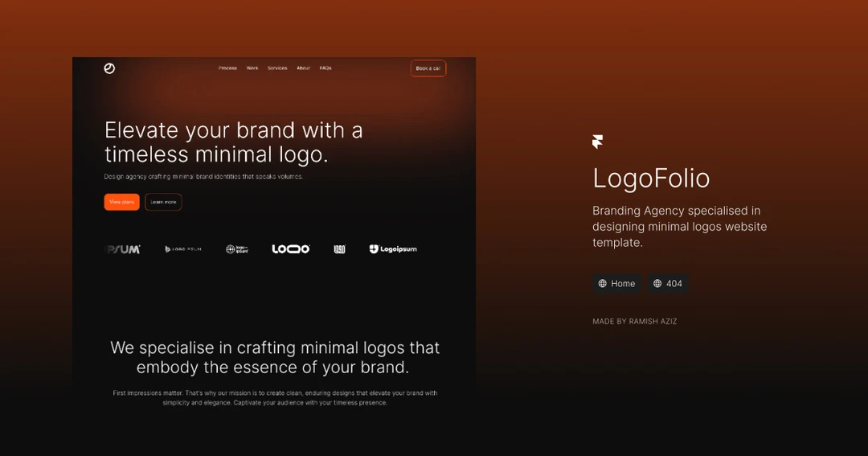The image size is (868, 456).
Task: Click the globe icon on 404 chip
Action: [x=657, y=283]
